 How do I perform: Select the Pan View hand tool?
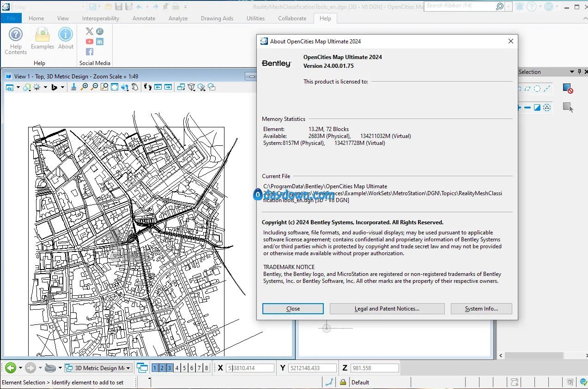coord(135,87)
